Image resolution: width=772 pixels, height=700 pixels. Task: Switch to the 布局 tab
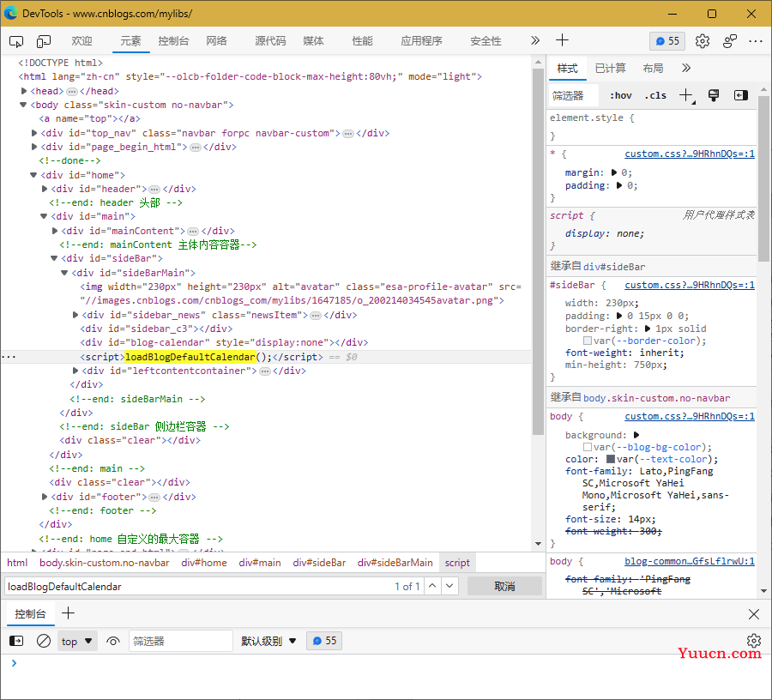tap(653, 68)
